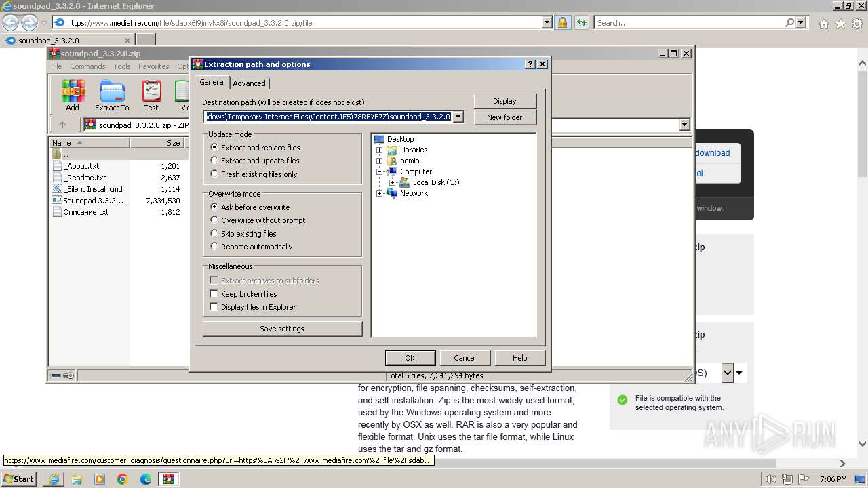Expand the admin tree node

coord(379,161)
